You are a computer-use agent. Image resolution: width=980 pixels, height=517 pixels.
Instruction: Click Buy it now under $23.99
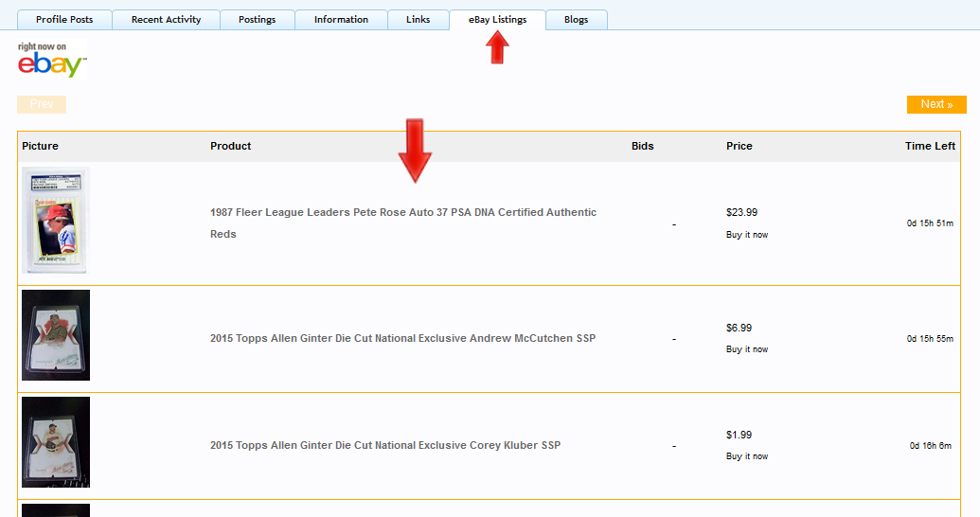[747, 235]
